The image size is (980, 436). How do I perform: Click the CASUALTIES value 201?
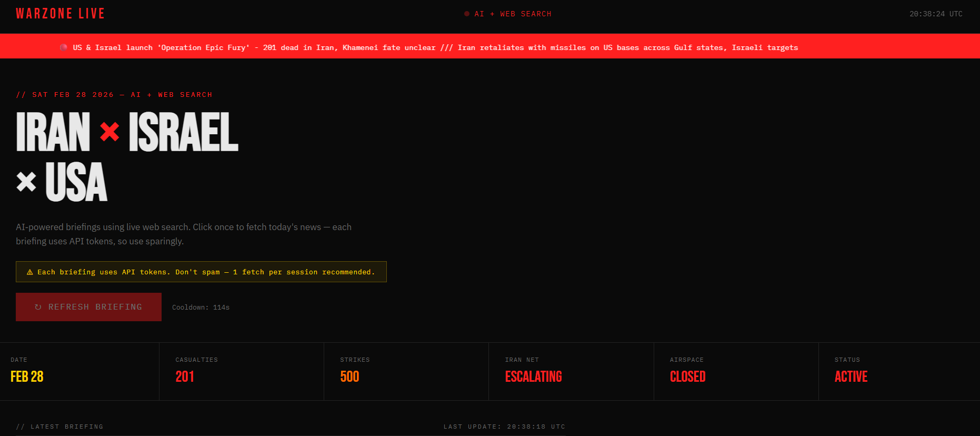tap(185, 376)
